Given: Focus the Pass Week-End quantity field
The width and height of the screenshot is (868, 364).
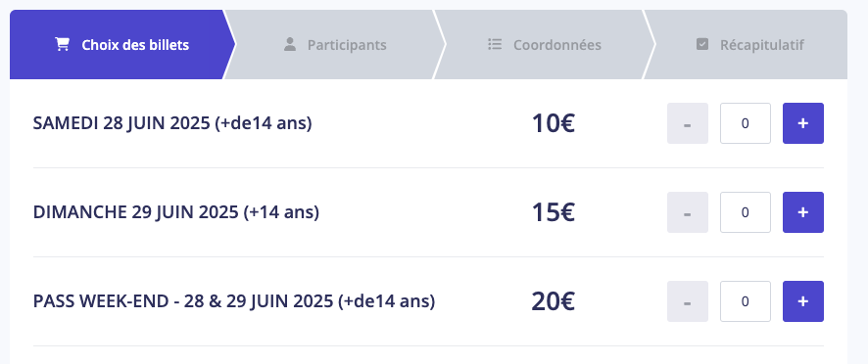Looking at the screenshot, I should click(x=746, y=301).
